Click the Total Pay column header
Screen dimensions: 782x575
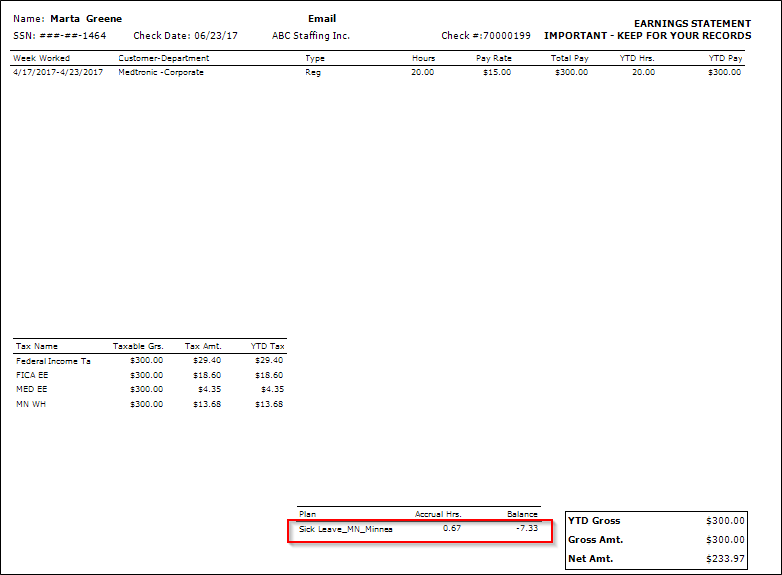(x=570, y=58)
